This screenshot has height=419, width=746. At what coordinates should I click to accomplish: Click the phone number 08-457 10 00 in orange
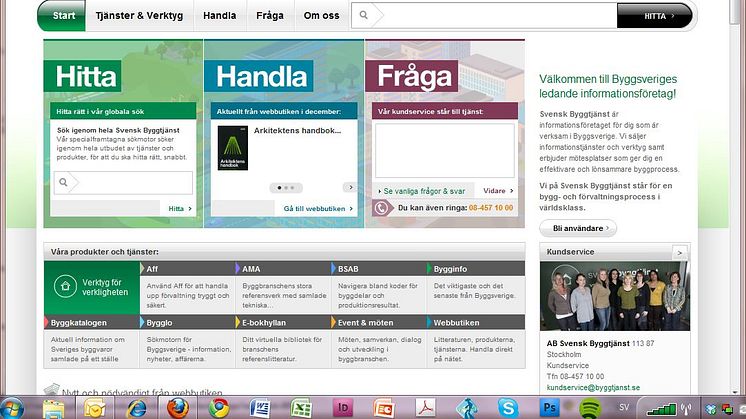point(491,208)
